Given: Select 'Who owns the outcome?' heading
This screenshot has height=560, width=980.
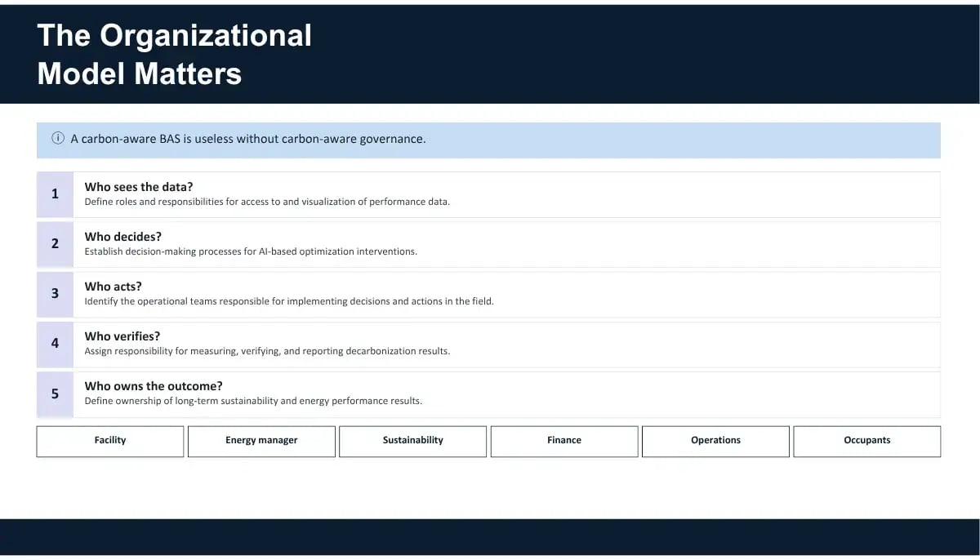Looking at the screenshot, I should (x=154, y=386).
